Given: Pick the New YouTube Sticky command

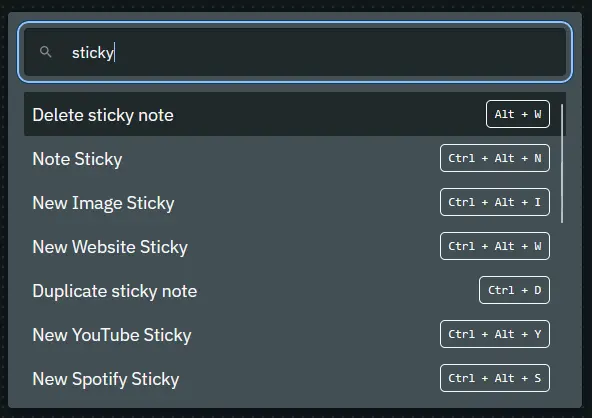Looking at the screenshot, I should pos(295,334).
